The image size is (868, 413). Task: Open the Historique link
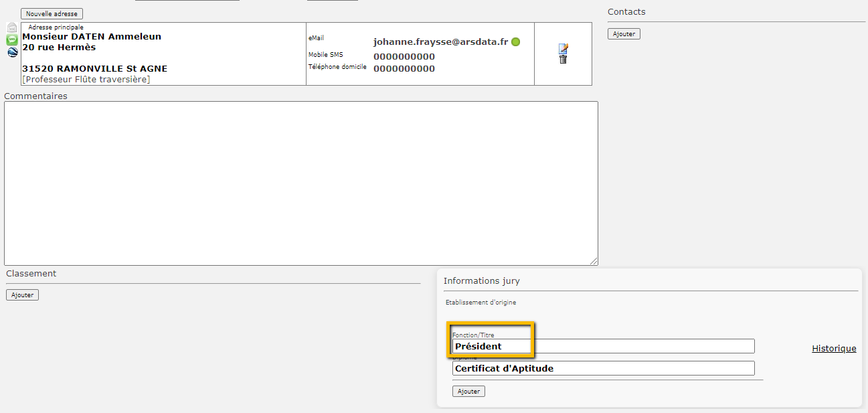click(834, 348)
